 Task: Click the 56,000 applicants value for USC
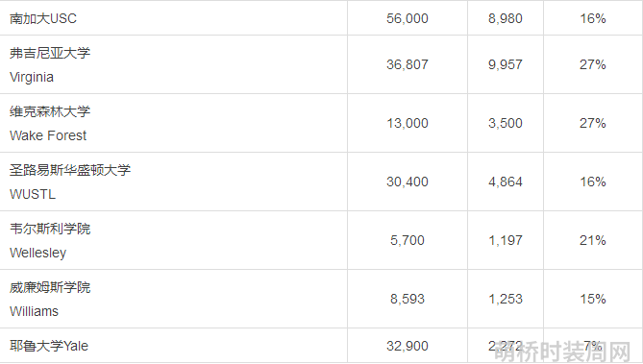[x=408, y=18]
